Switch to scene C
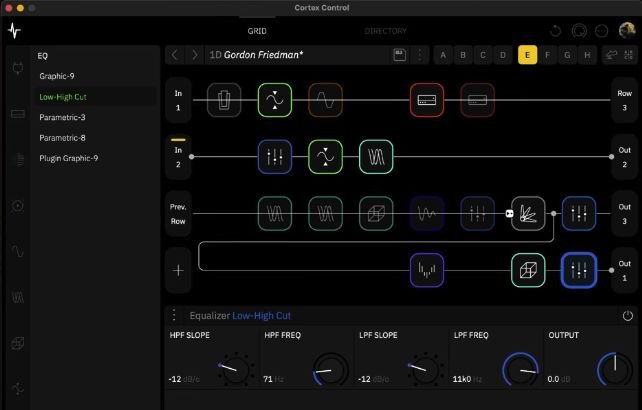Viewport: 642px width, 410px height. coord(483,55)
